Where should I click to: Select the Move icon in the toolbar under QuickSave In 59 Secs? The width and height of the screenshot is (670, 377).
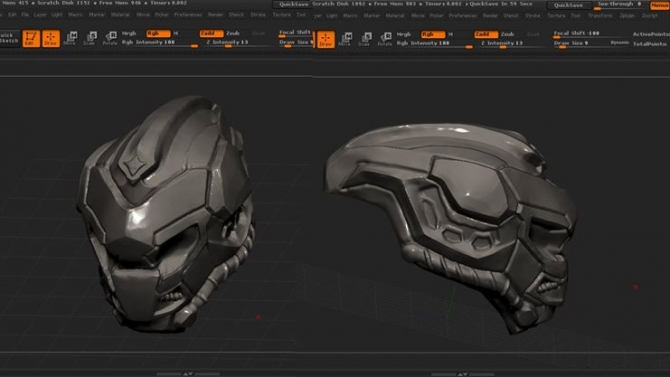(x=345, y=39)
